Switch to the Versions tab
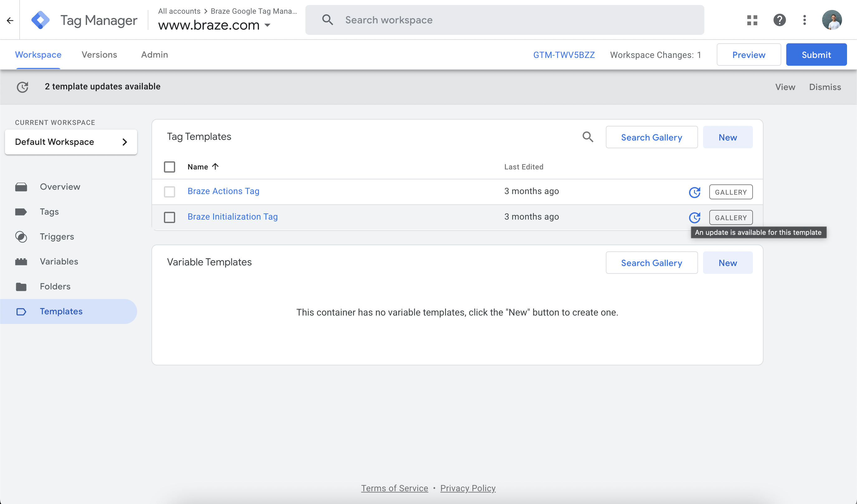Image resolution: width=857 pixels, height=504 pixels. pos(99,55)
